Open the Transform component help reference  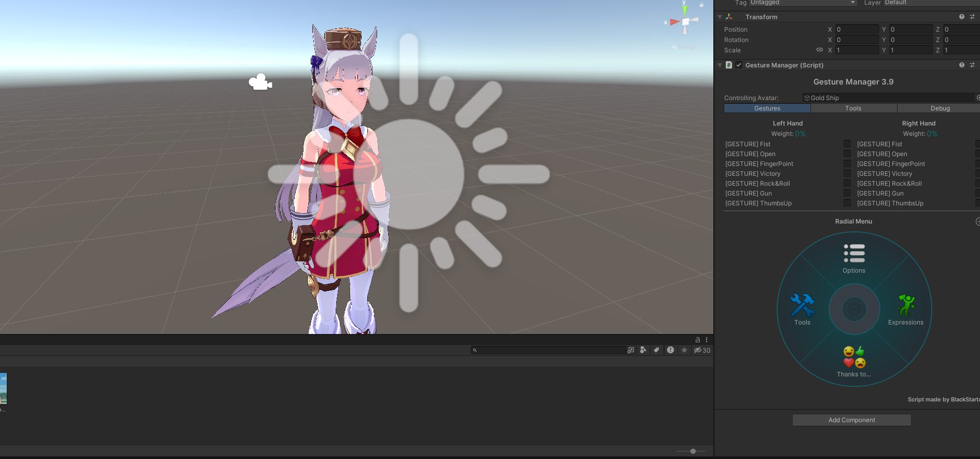tap(961, 17)
